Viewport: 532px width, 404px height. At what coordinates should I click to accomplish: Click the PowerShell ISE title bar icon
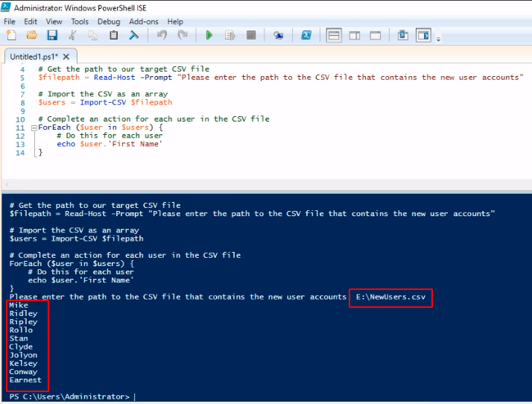(5, 7)
